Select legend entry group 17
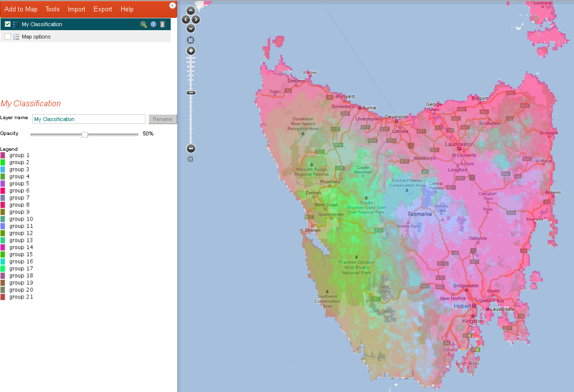Screen dimensions: 574x392 click(x=21, y=268)
